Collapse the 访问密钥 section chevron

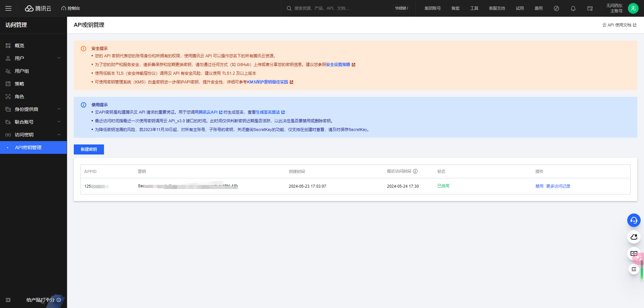[59, 135]
